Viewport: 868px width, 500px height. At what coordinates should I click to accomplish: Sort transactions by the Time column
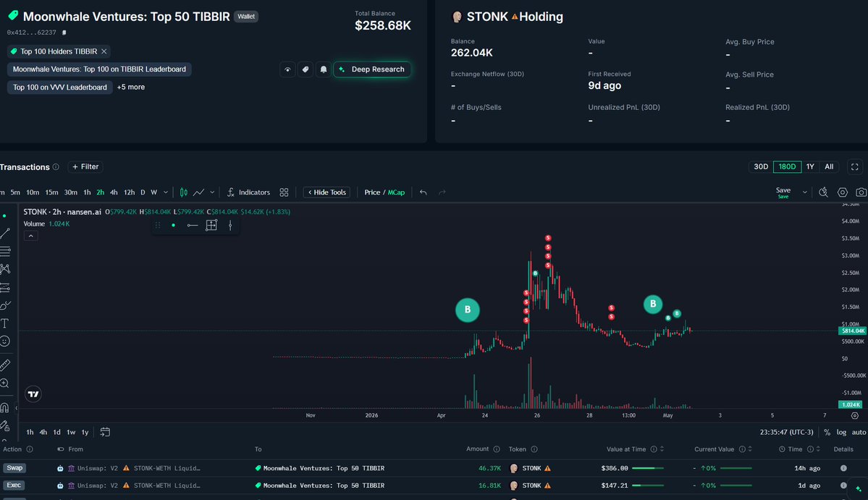pyautogui.click(x=817, y=449)
